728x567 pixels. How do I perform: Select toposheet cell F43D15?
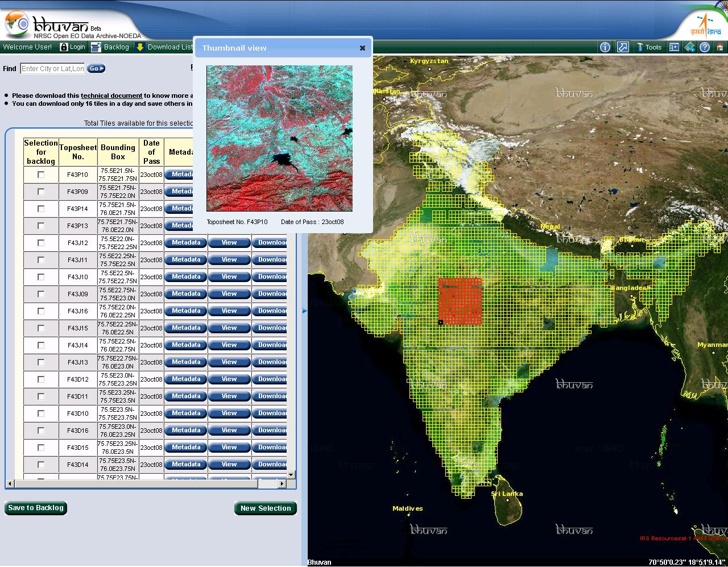point(78,448)
